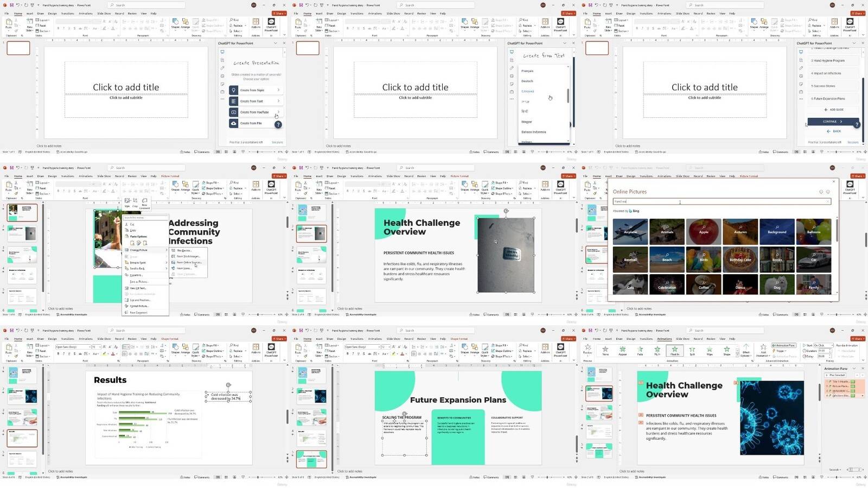The image size is (868, 488).
Task: Click the three-dots icon in the ChatGPT pane sidebar
Action: coord(222,99)
